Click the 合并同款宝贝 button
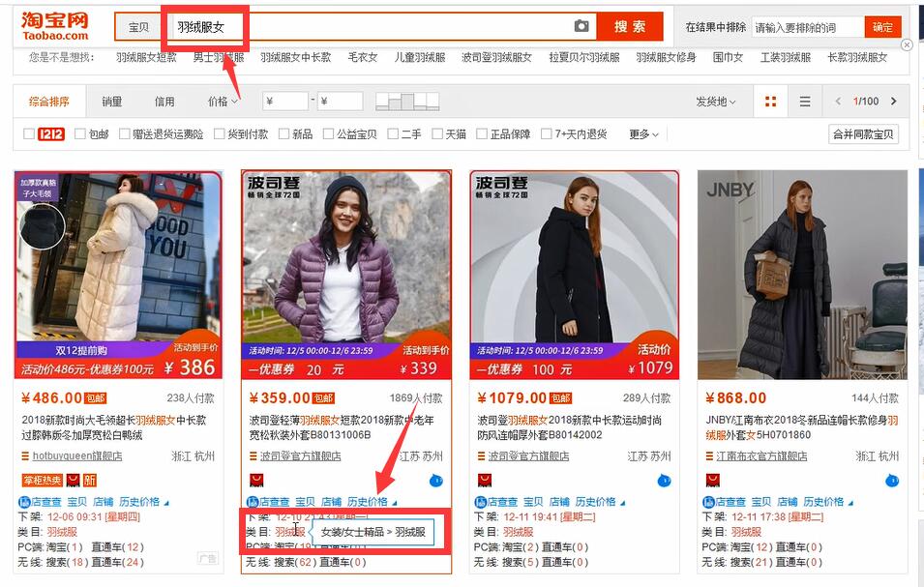924x587 pixels. pyautogui.click(x=863, y=134)
